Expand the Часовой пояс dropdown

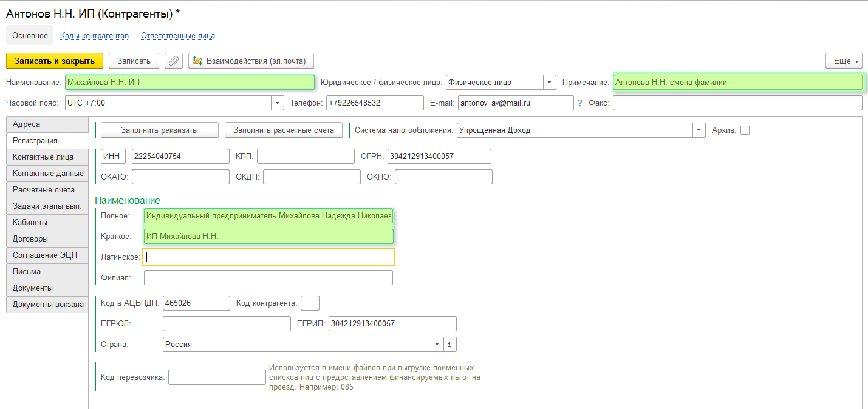(277, 103)
